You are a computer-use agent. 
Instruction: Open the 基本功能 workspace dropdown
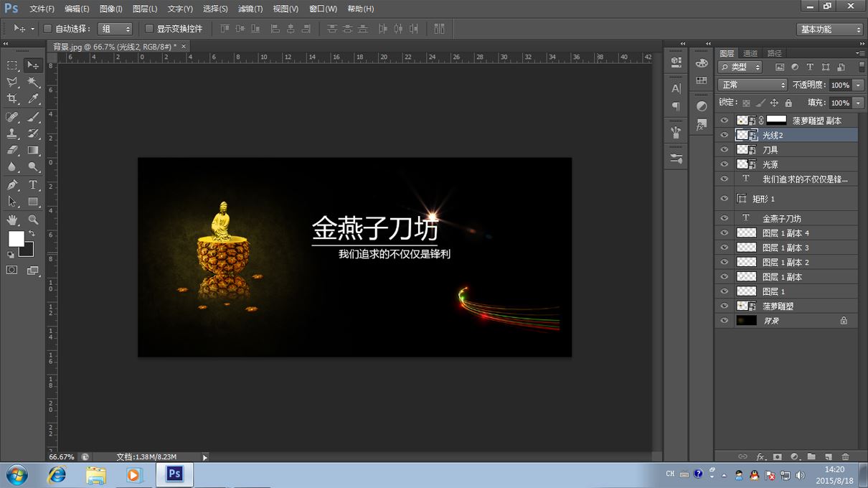click(x=829, y=29)
